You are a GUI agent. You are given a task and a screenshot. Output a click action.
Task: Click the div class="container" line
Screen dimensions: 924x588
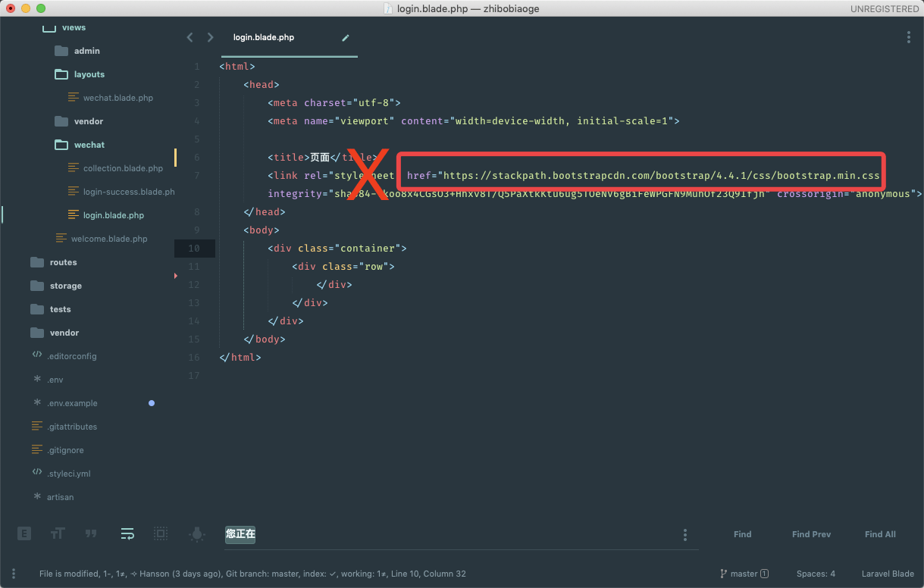(337, 249)
